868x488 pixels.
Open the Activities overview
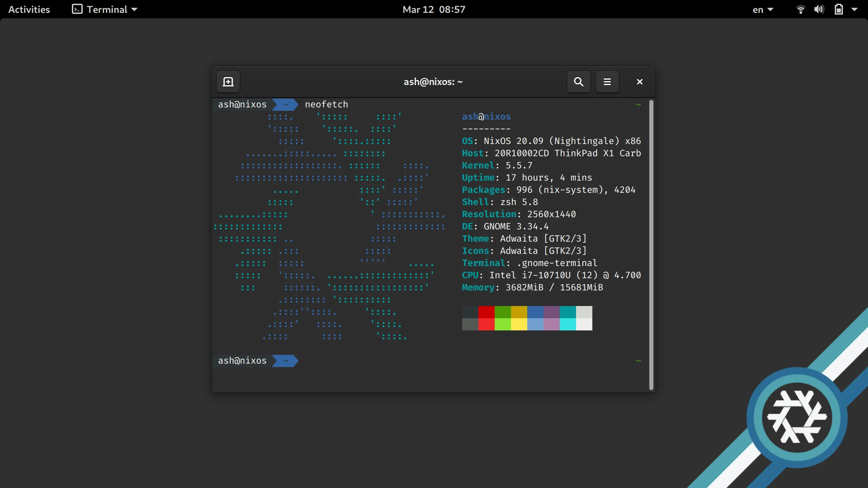pos(29,9)
